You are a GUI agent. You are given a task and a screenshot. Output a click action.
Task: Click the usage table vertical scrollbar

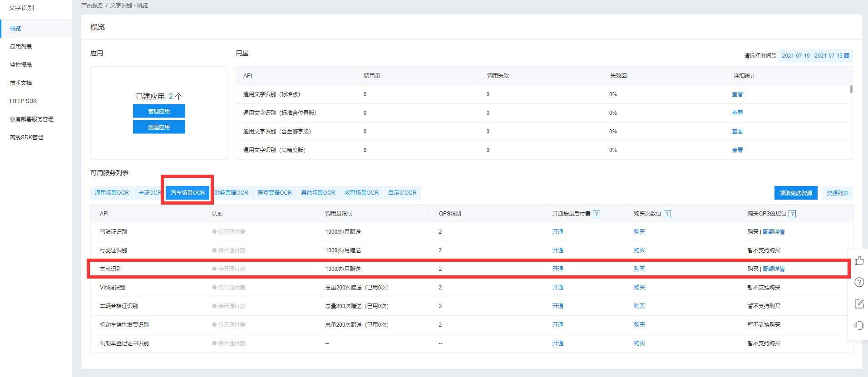(x=851, y=89)
